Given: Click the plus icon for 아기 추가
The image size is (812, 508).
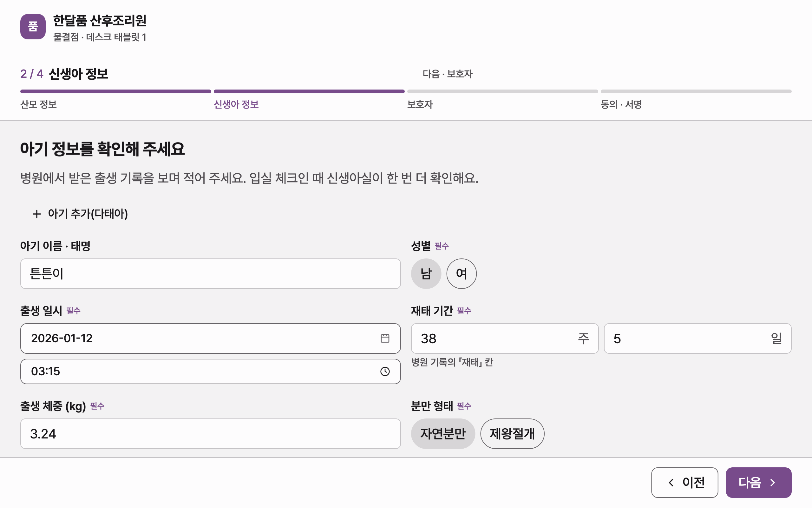Looking at the screenshot, I should (x=36, y=214).
